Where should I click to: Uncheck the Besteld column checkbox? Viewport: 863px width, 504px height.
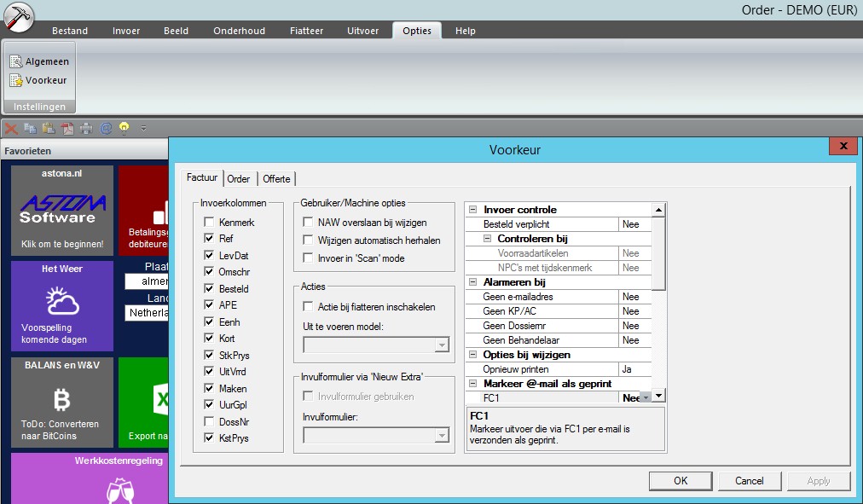(x=209, y=288)
